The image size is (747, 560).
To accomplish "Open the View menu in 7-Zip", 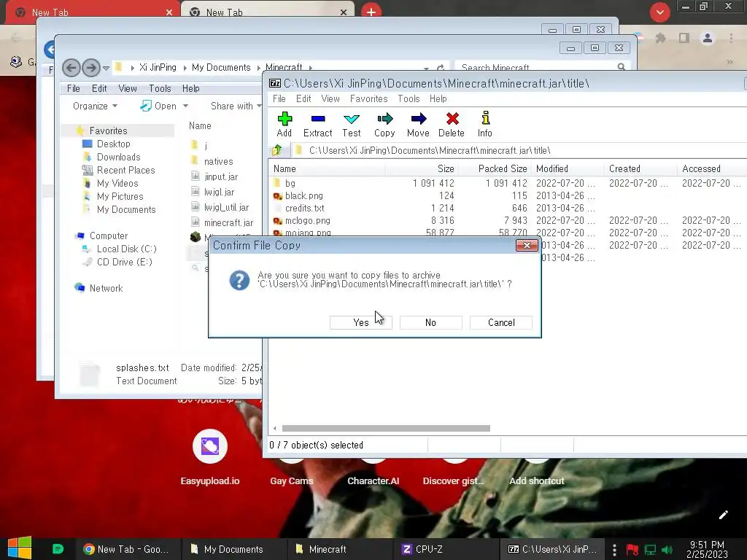I will pyautogui.click(x=330, y=98).
